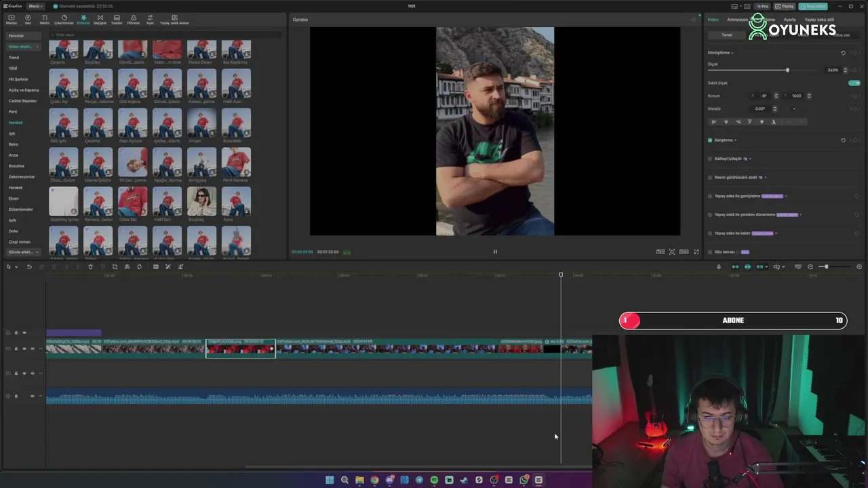Image resolution: width=868 pixels, height=488 pixels.
Task: Adjust the Ölçek scale slider handle
Action: pyautogui.click(x=787, y=70)
